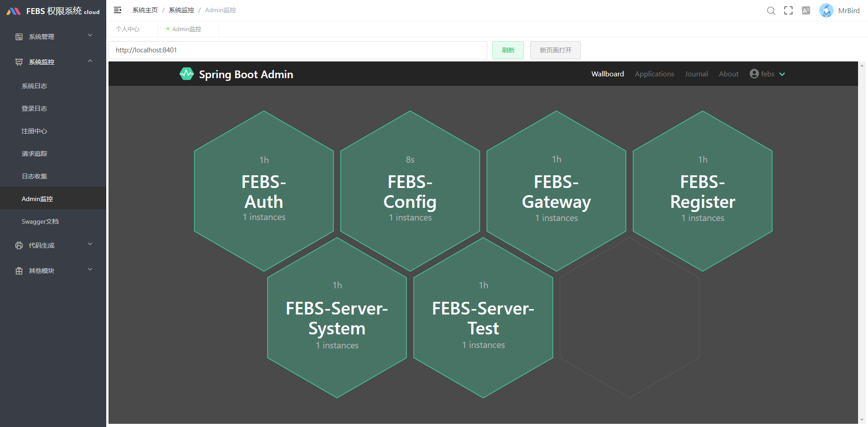Click the MrBird username text
The width and height of the screenshot is (868, 427).
849,10
